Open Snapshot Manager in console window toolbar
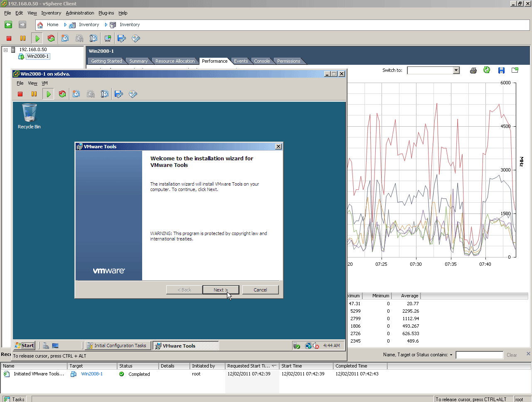 105,94
